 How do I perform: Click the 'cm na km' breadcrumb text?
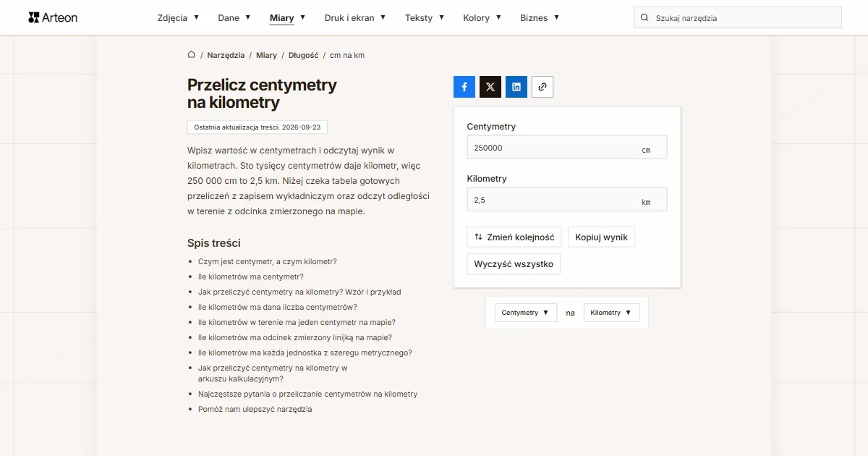point(347,55)
